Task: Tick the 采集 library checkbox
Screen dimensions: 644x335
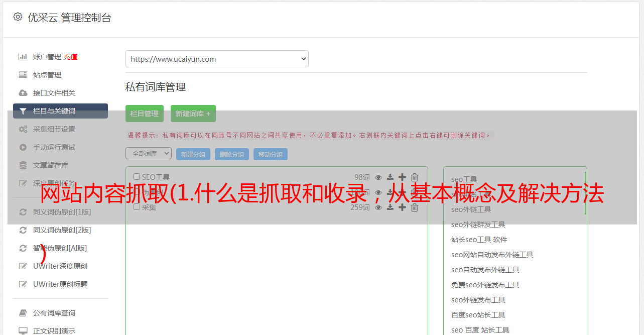Action: (137, 207)
